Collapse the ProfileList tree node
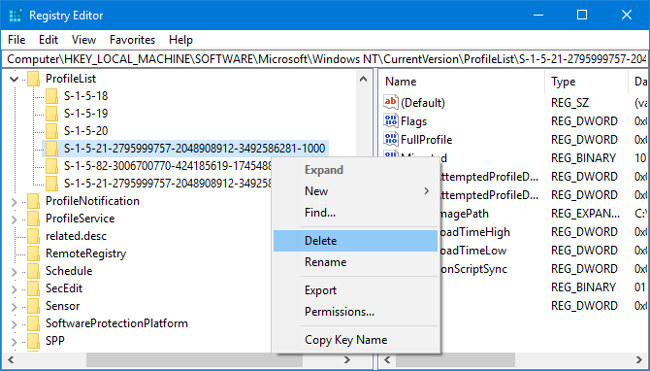 click(14, 79)
